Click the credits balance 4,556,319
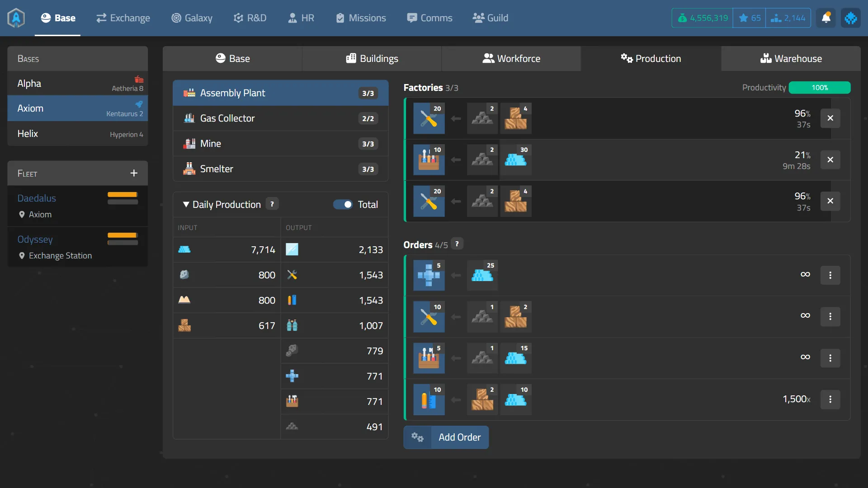 pos(703,18)
